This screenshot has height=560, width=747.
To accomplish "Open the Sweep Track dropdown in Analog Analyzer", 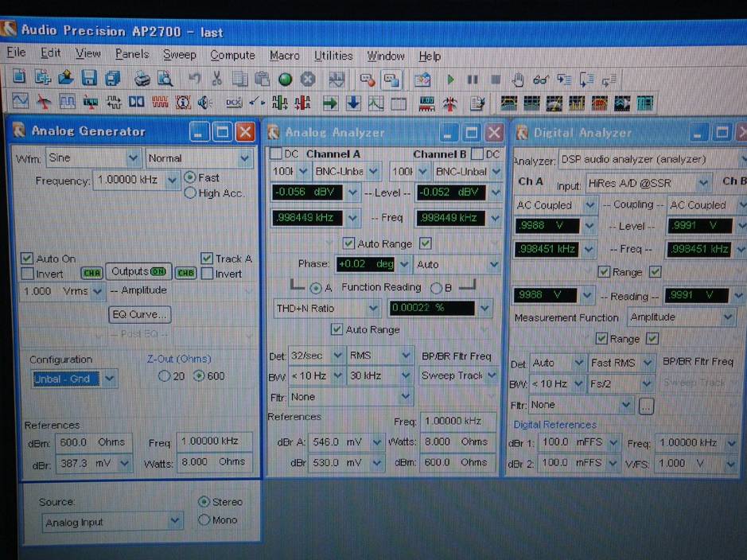I will [x=492, y=375].
